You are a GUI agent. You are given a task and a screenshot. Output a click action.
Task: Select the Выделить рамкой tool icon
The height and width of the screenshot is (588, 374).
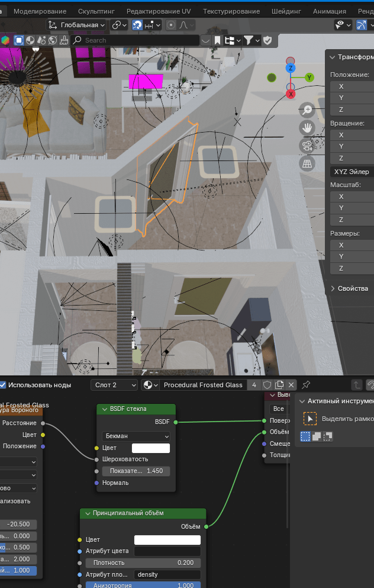[310, 419]
